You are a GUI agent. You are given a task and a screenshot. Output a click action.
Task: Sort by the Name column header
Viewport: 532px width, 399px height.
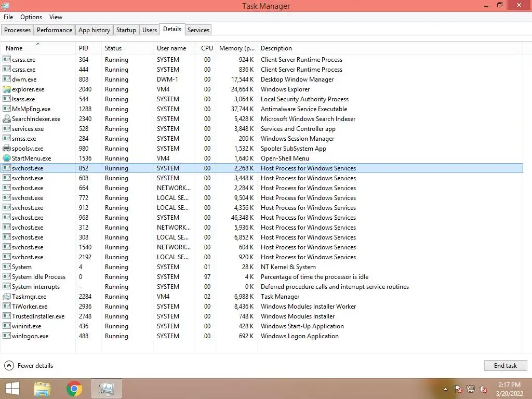38,48
